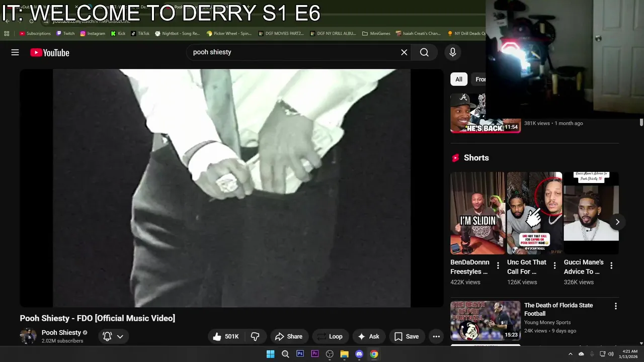Open the Windows Start menu
The width and height of the screenshot is (644, 362).
[270, 354]
